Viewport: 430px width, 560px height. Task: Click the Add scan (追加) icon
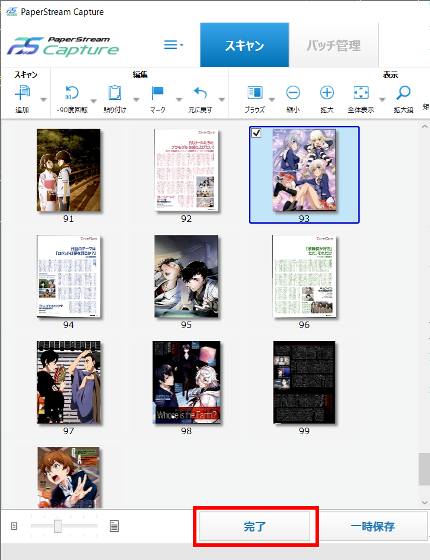pos(22,93)
